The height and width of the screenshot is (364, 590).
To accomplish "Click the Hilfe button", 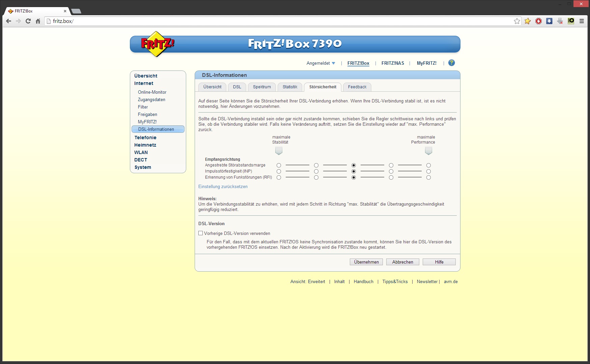I will [439, 262].
